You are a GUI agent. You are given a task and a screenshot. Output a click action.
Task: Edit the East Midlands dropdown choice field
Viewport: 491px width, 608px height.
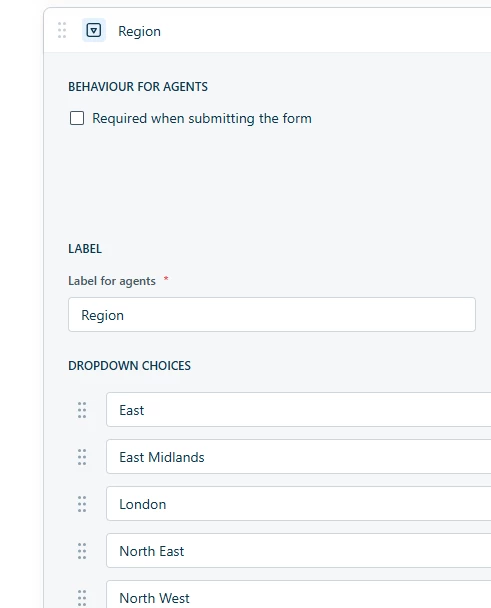point(299,456)
